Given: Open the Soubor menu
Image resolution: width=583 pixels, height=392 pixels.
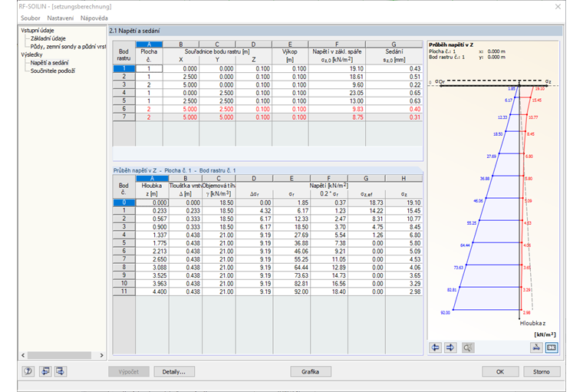Looking at the screenshot, I should 31,18.
